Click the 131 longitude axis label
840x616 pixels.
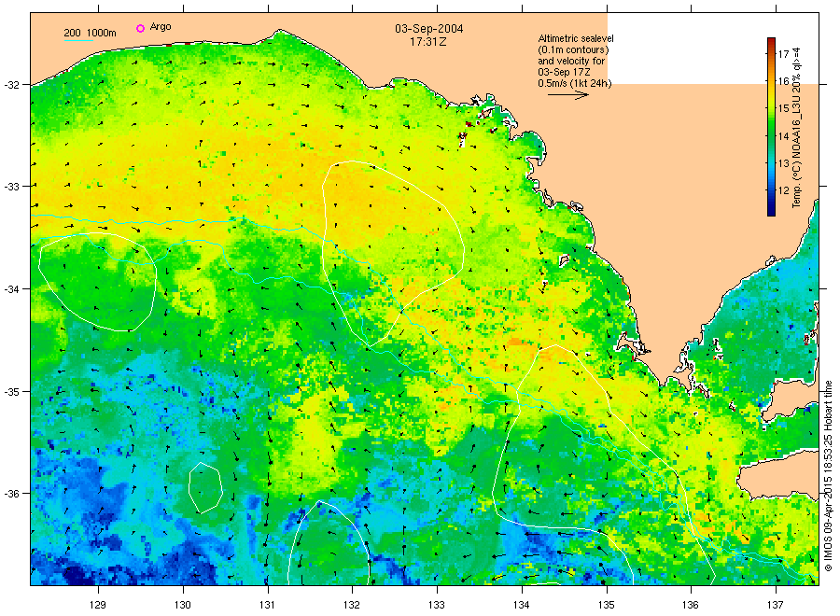(267, 606)
